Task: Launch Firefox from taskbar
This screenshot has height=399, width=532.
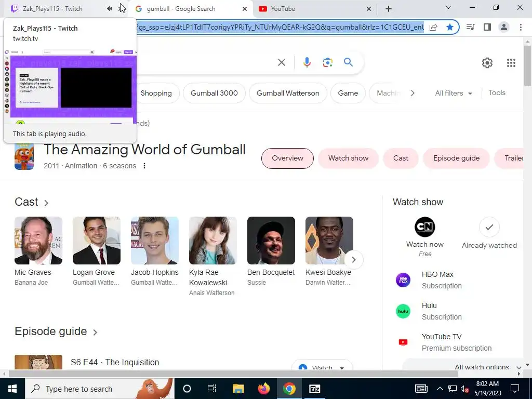Action: pyautogui.click(x=263, y=389)
